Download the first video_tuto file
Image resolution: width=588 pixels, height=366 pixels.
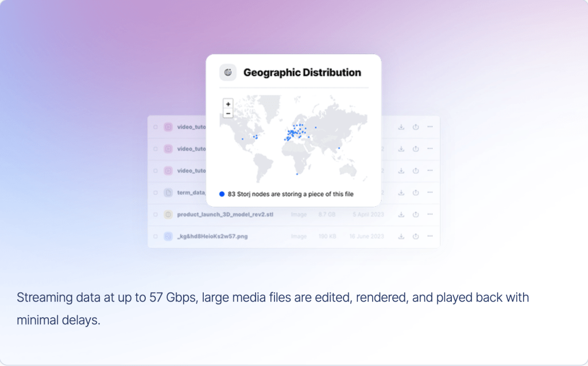pos(401,126)
